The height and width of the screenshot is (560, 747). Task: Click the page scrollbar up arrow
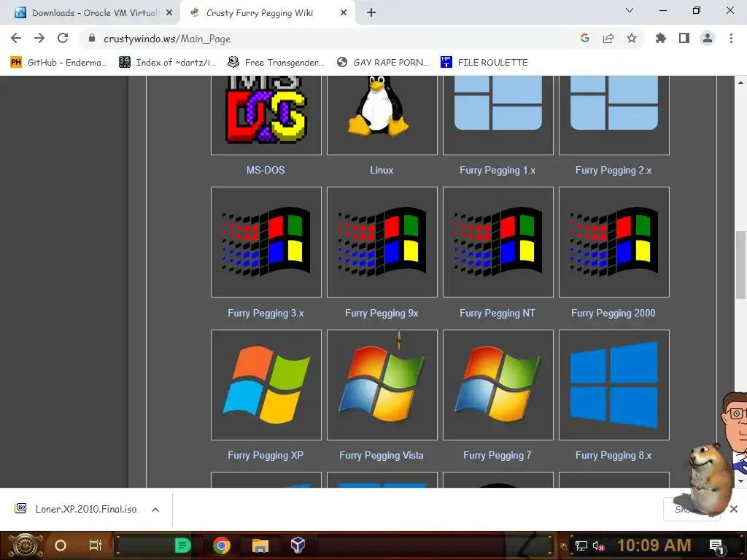click(x=740, y=82)
